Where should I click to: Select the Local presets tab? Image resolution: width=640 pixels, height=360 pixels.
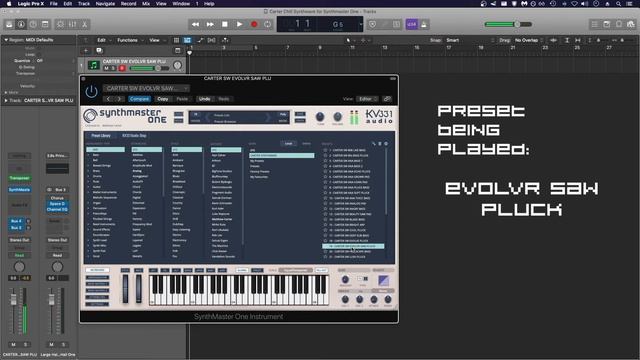[x=289, y=144]
